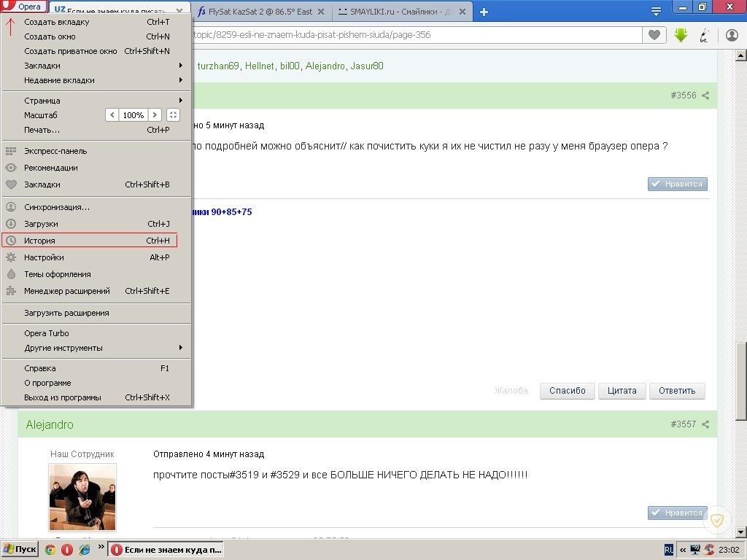Open the turzhan69 user link

click(x=218, y=66)
